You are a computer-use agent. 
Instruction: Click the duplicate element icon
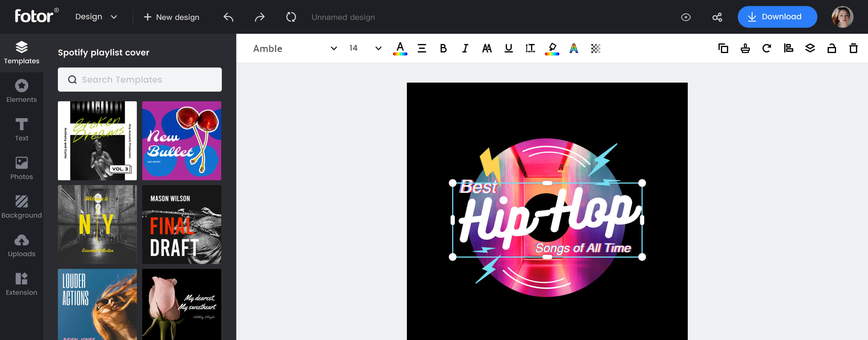(723, 48)
